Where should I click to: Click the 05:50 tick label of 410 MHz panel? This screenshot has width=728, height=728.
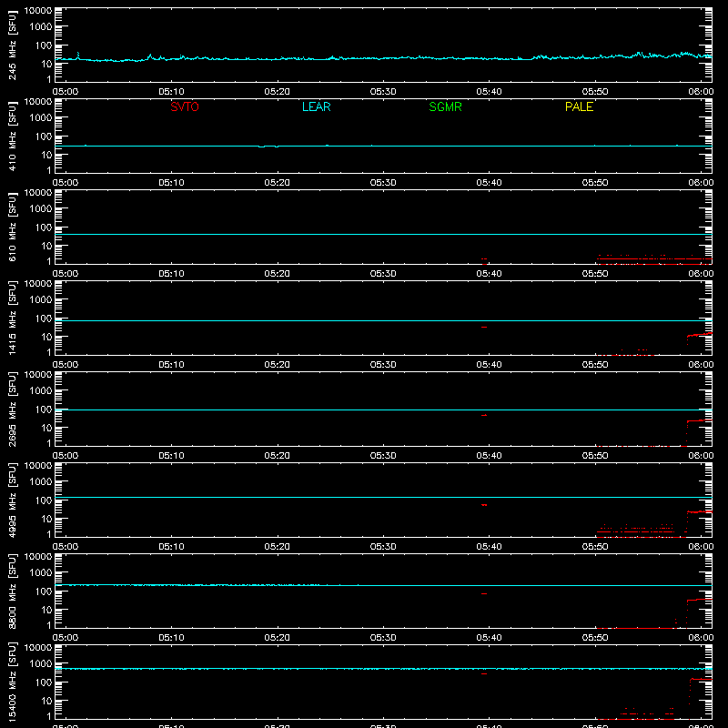click(x=595, y=183)
